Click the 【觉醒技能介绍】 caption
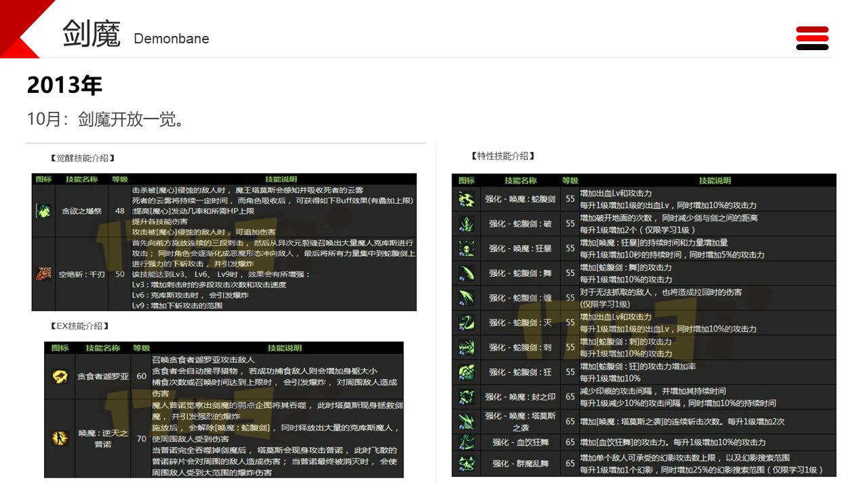The width and height of the screenshot is (868, 488). [x=81, y=158]
